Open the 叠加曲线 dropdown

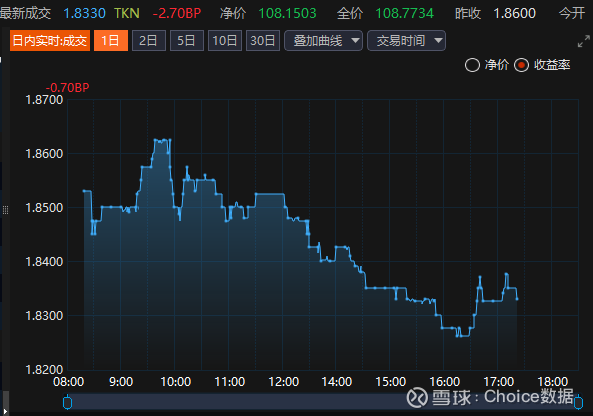point(323,40)
